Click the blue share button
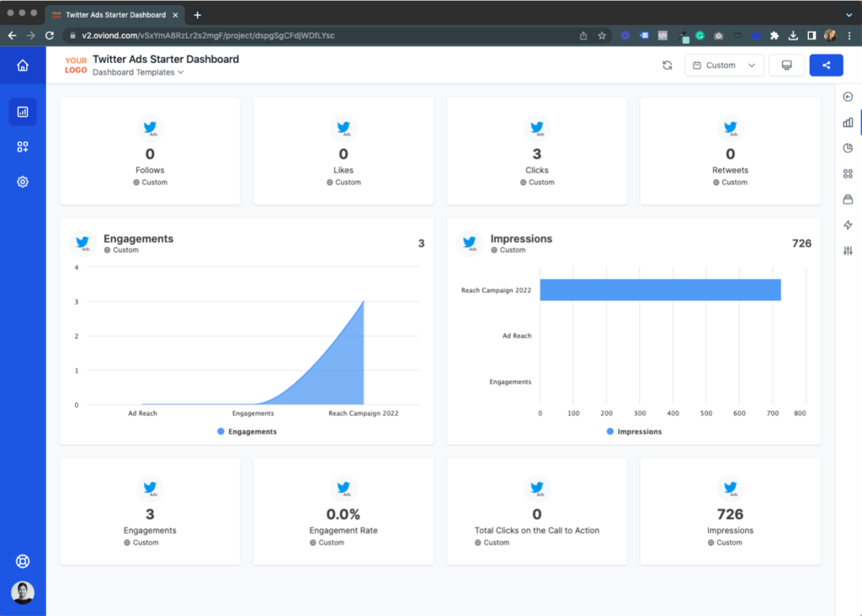This screenshot has height=616, width=862. (827, 66)
